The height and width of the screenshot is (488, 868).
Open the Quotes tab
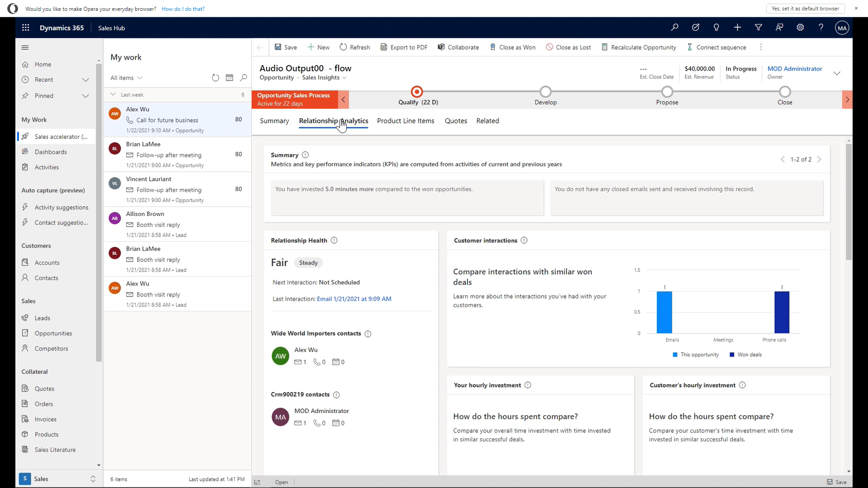(x=456, y=121)
